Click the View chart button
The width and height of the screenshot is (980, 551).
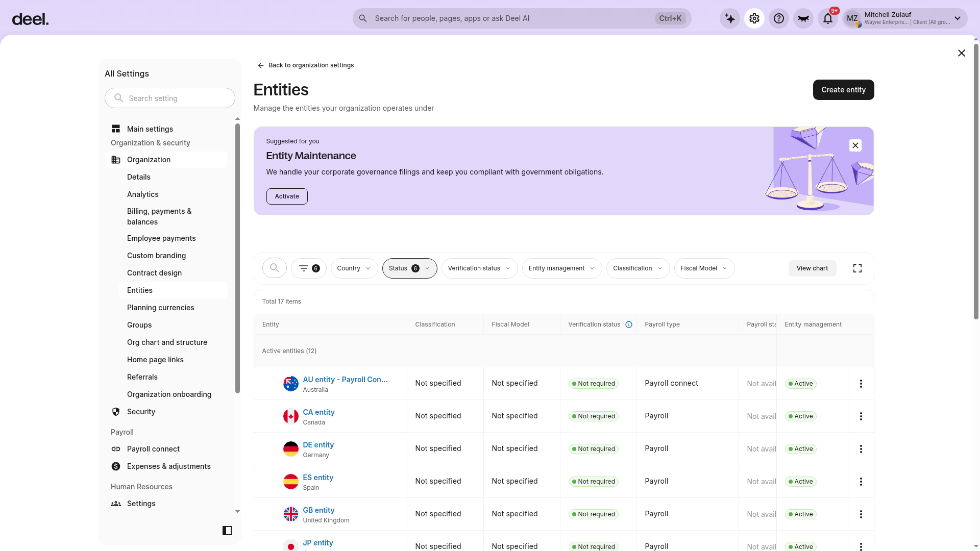pyautogui.click(x=812, y=268)
